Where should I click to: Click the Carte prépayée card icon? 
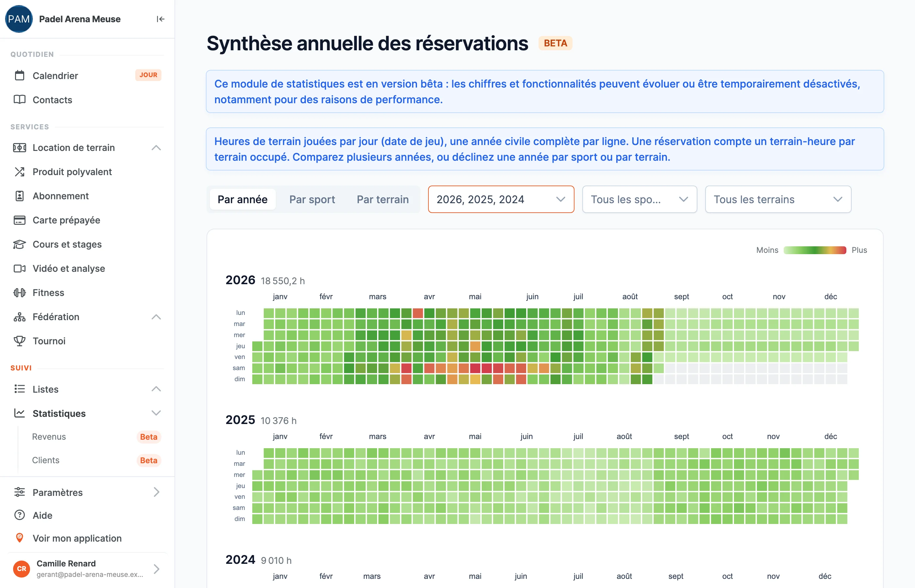pos(20,220)
